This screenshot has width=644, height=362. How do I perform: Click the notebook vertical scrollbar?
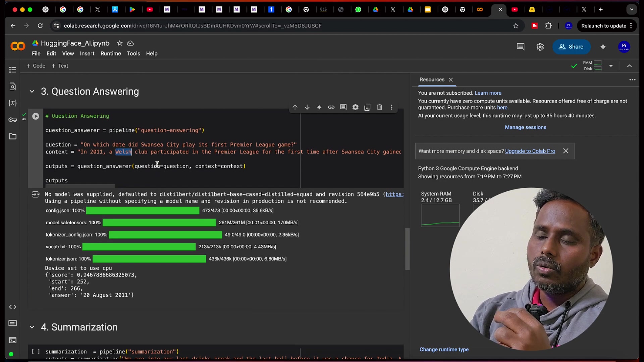[x=408, y=249]
